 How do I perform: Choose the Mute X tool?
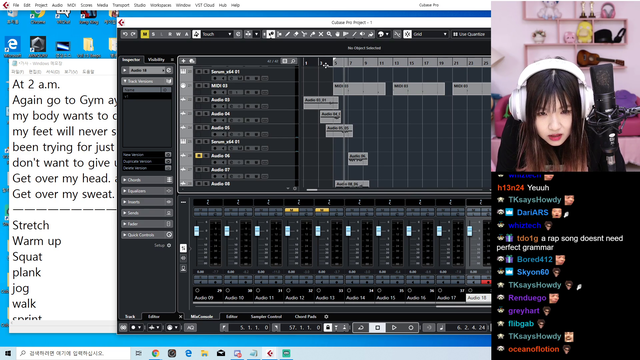(x=321, y=34)
